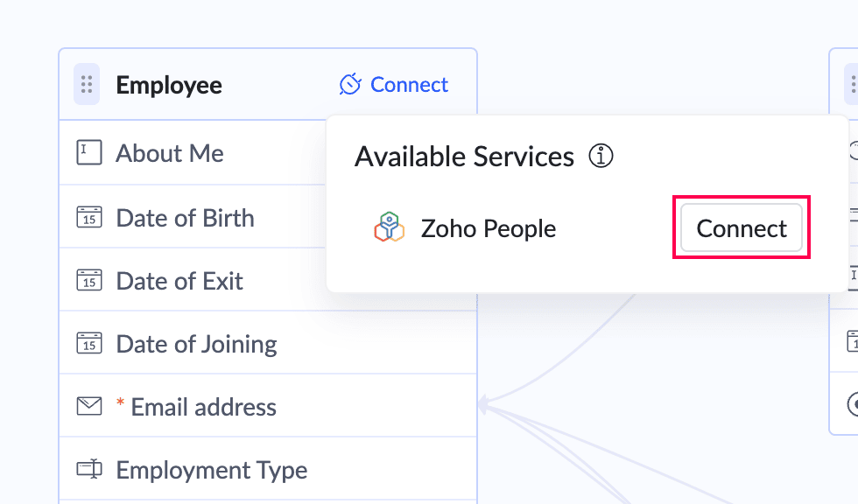Select the Email address field
The height and width of the screenshot is (504, 858).
[268, 406]
